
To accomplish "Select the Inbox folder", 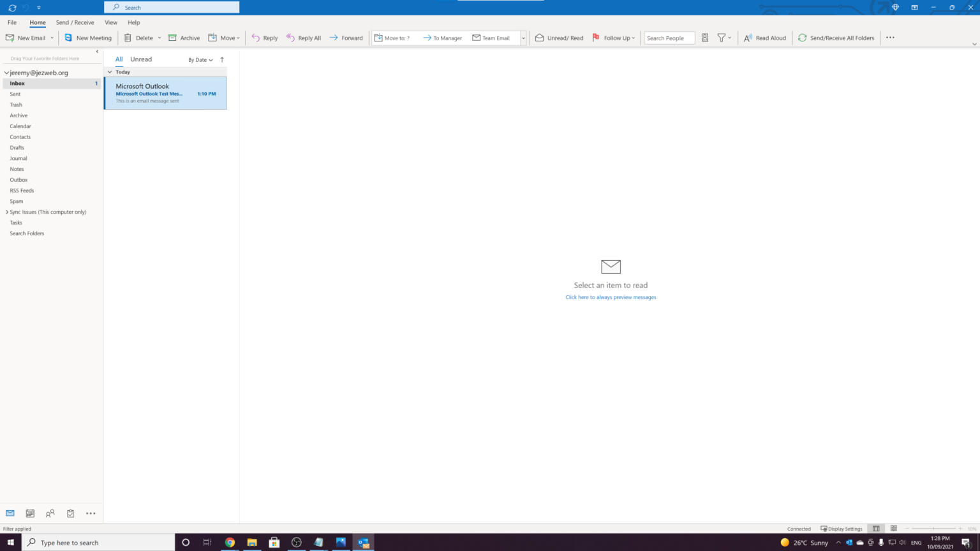I will coord(52,84).
